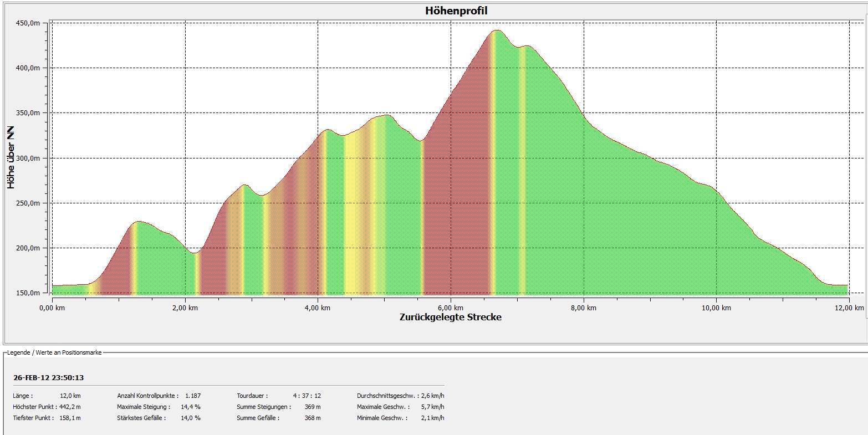Viewport: 868px width, 435px height.
Task: Click the 6,00 km tick label
Action: click(450, 308)
